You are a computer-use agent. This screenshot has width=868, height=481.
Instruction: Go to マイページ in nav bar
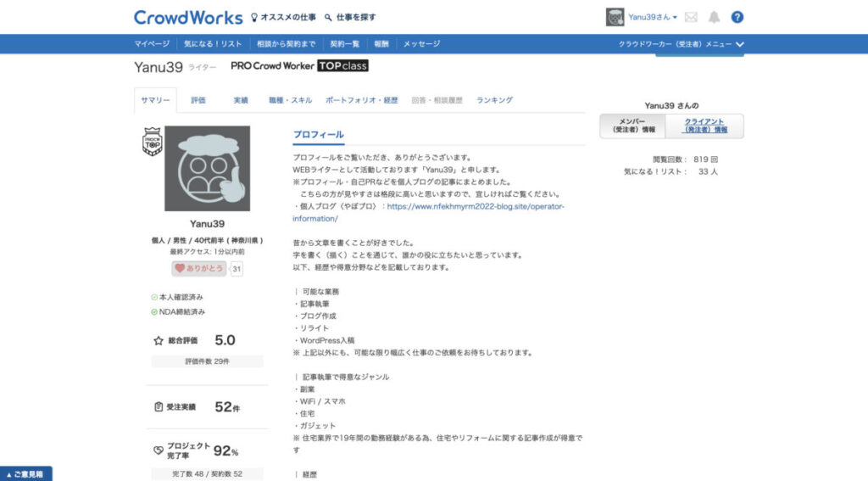[152, 44]
